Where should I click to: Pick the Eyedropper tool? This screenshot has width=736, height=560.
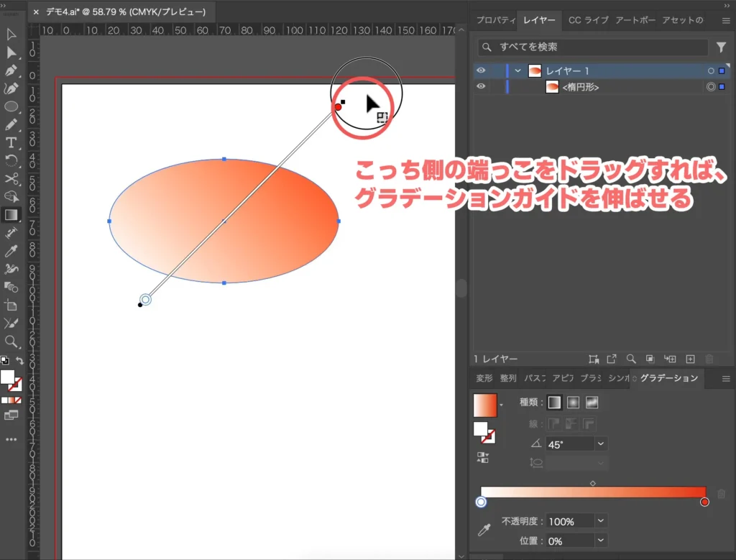coord(11,250)
